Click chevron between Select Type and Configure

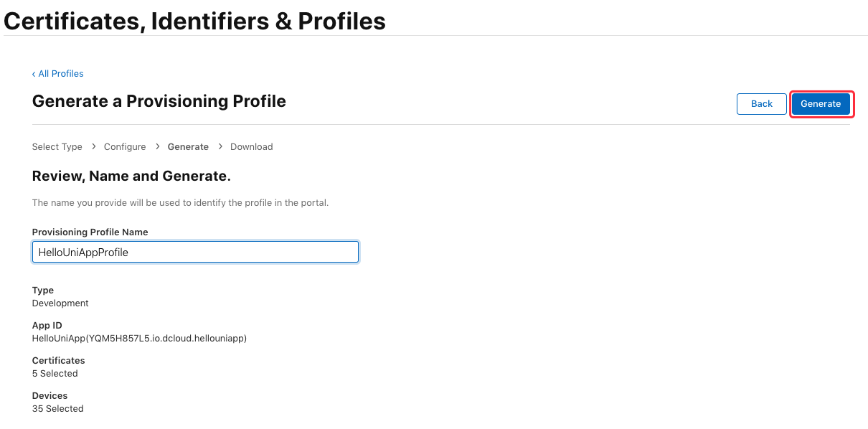tap(93, 146)
